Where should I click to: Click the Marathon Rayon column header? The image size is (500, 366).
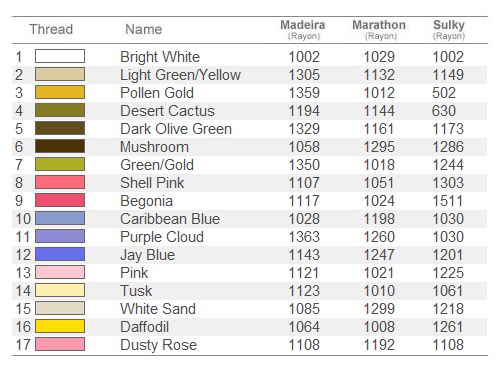pyautogui.click(x=379, y=30)
